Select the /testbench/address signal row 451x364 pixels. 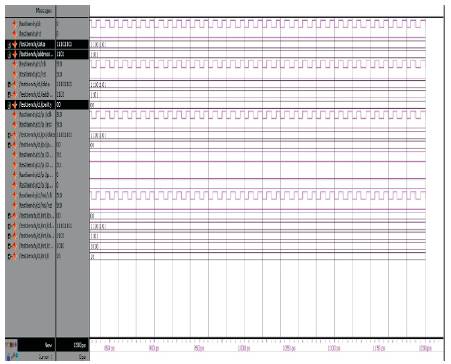tap(47, 54)
